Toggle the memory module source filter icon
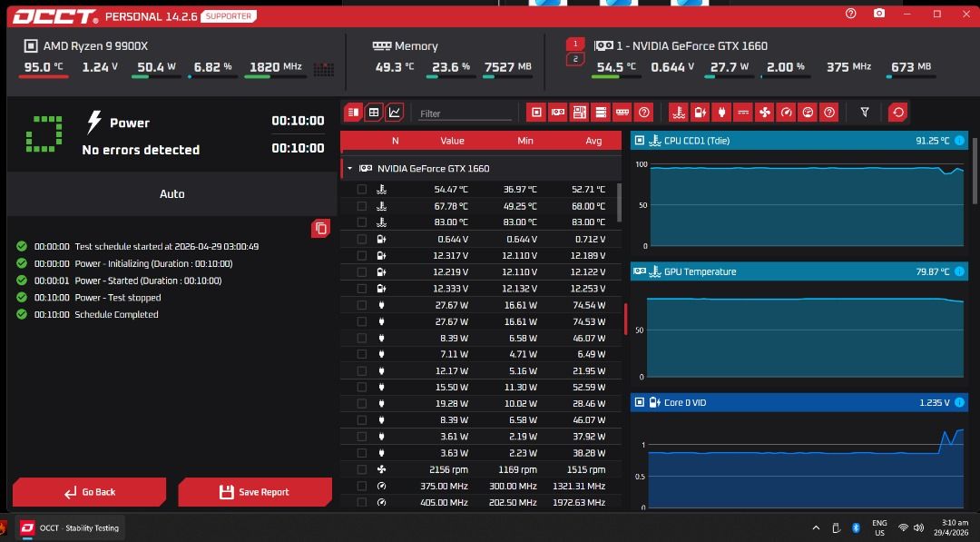980x542 pixels. click(x=622, y=113)
